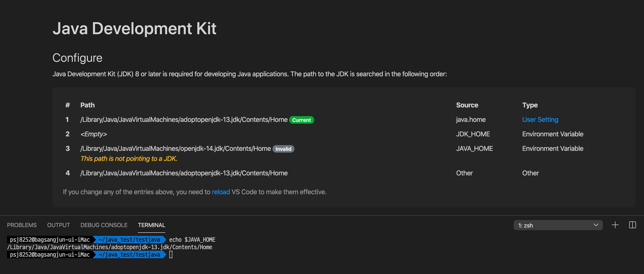644x274 pixels.
Task: Focus the terminal cursor at the prompt
Action: (x=171, y=254)
